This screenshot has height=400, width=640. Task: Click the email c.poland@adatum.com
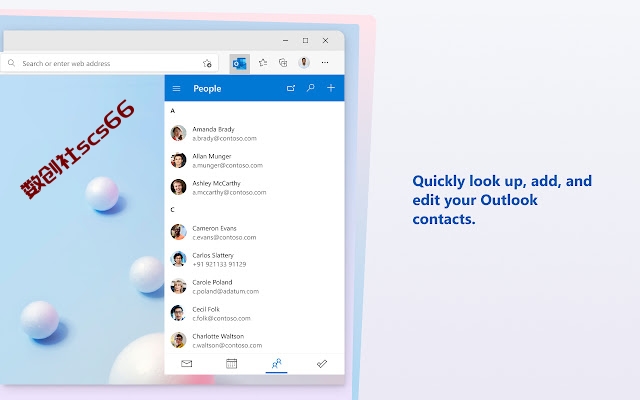coord(226,291)
